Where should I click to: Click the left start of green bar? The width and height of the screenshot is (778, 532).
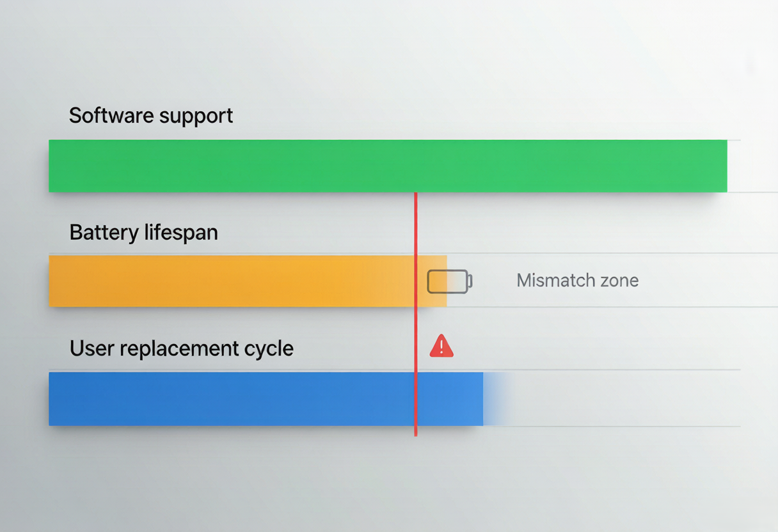54,166
